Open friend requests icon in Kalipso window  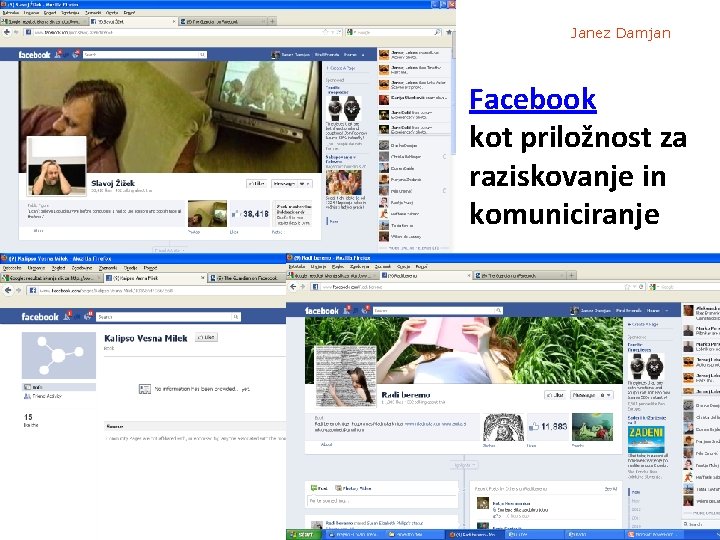coord(68,316)
